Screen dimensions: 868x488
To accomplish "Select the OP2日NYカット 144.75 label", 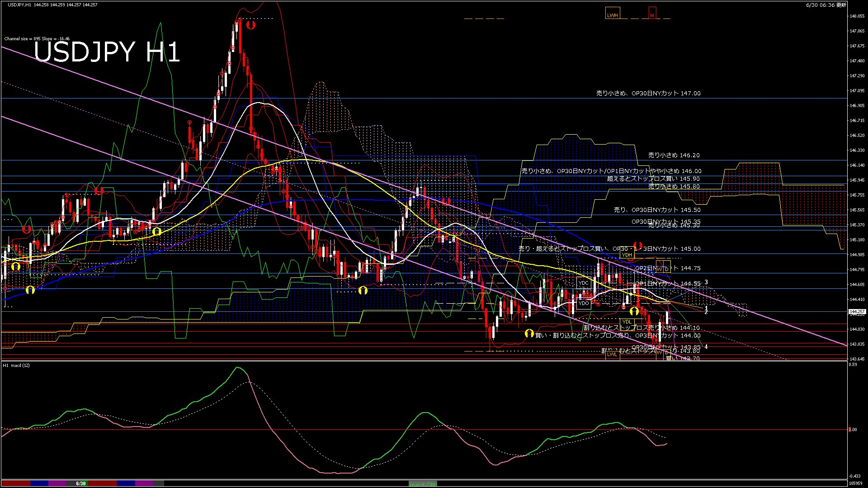I will point(668,268).
